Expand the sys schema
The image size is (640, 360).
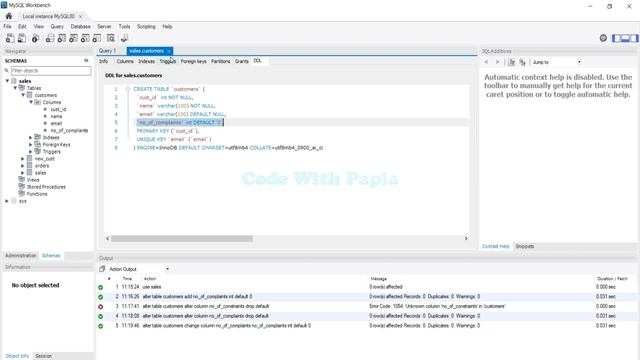pyautogui.click(x=7, y=201)
